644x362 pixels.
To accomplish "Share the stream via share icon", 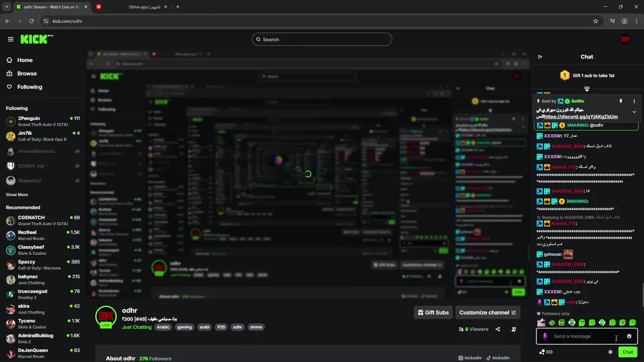I will (x=498, y=329).
